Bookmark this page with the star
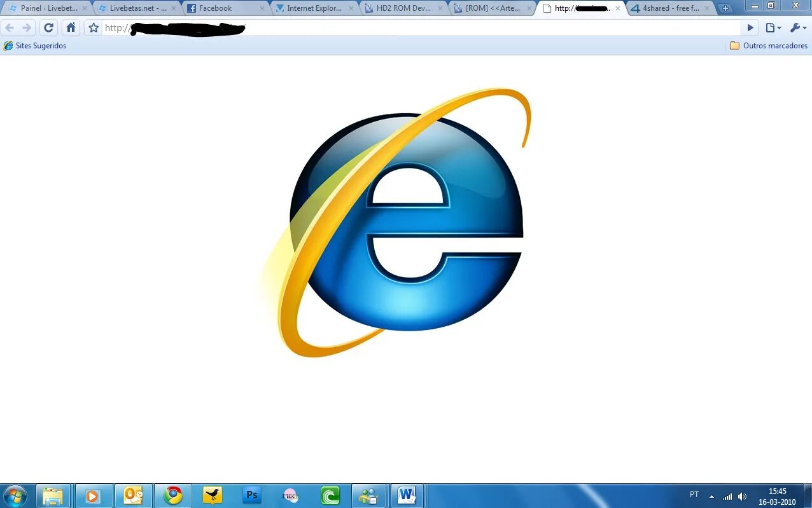 point(94,28)
